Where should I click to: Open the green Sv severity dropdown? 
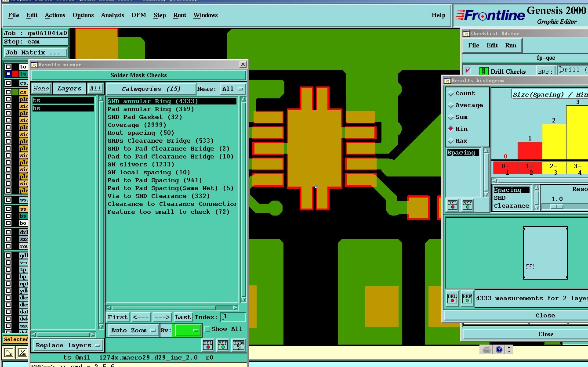(x=188, y=330)
